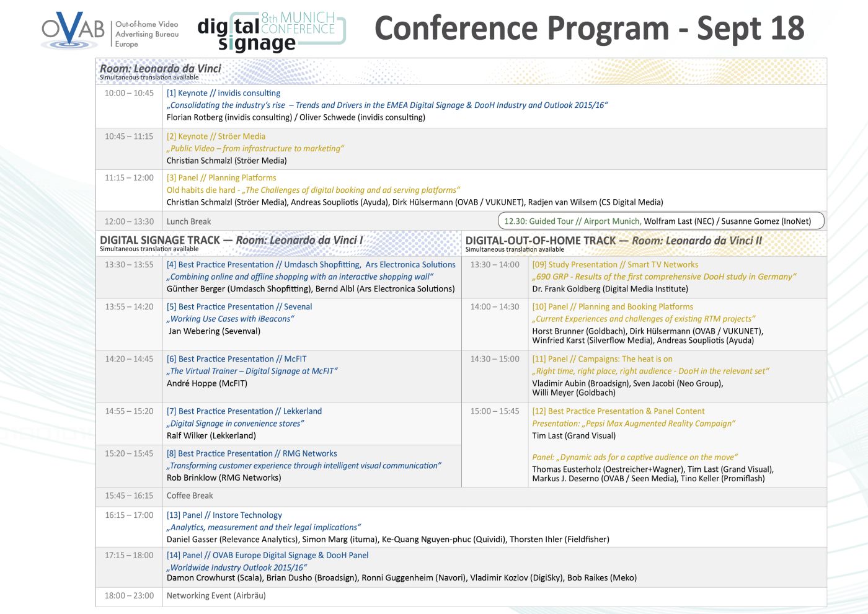The height and width of the screenshot is (614, 868).
Task: Click 'Ralf Wilker (Lekkerland)' speaker
Action: click(211, 435)
